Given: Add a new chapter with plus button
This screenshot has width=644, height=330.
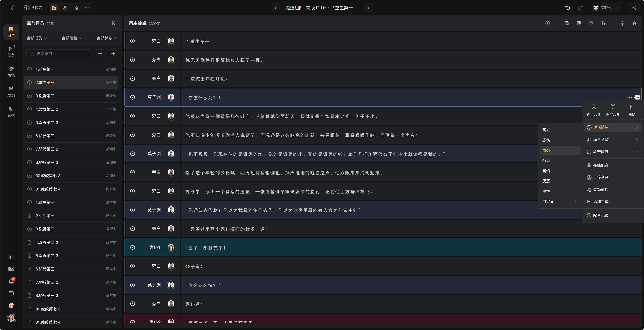Looking at the screenshot, I should [113, 54].
